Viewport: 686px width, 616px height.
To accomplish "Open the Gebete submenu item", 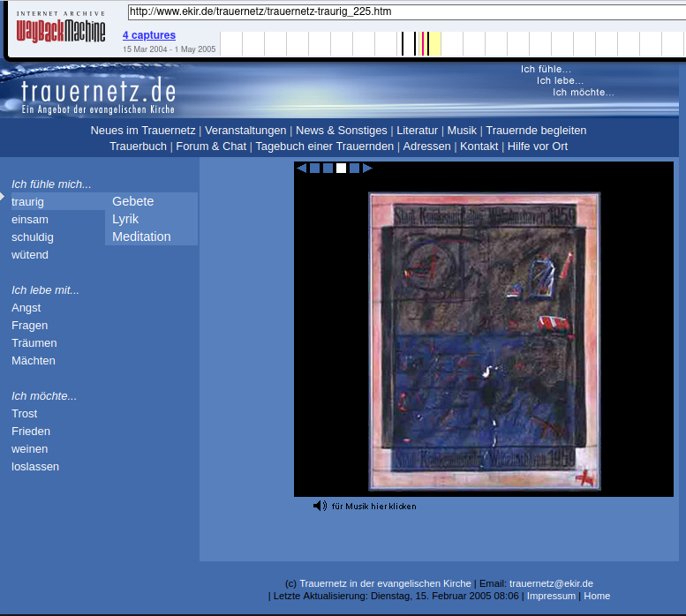I will (x=133, y=201).
